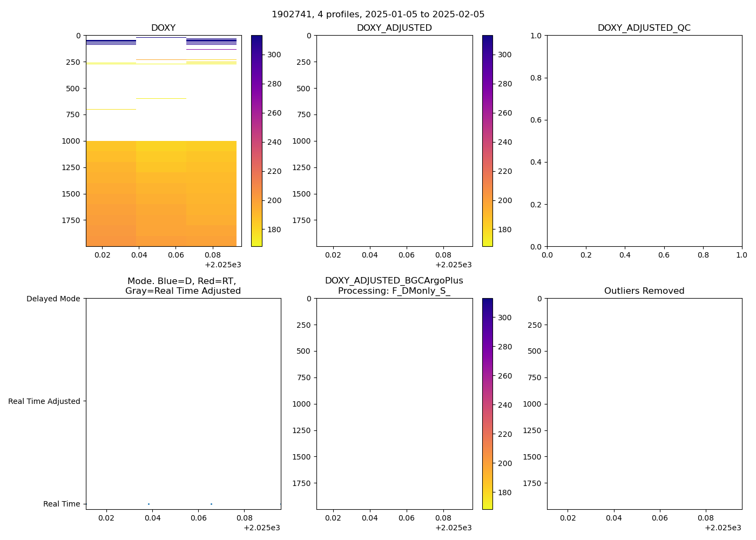Click the dark blue near-surface bands in the DOXY plot
Image resolution: width=756 pixels, height=540 pixels.
[x=111, y=42]
